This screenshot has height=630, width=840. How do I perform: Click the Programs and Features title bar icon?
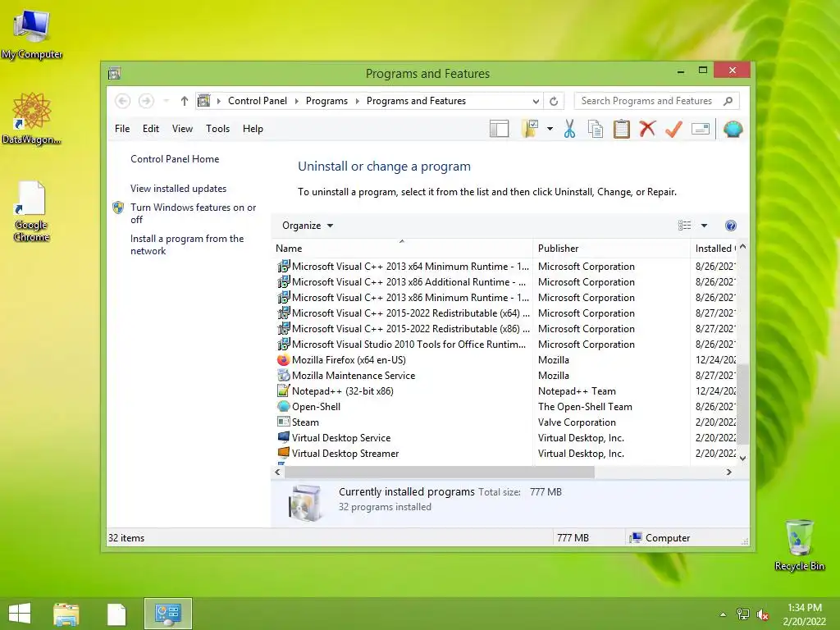pos(114,73)
